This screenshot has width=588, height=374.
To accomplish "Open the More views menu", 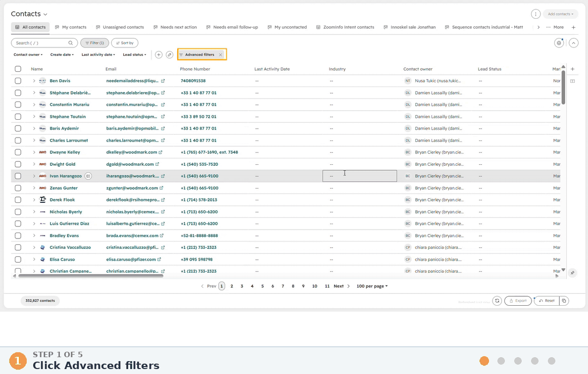I will 555,27.
